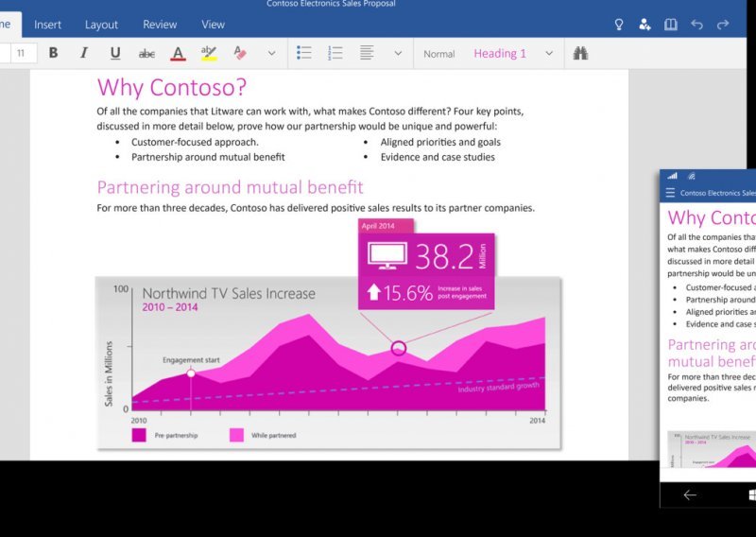756x537 pixels.
Task: Click the 15.6% increase figure
Action: click(x=408, y=293)
